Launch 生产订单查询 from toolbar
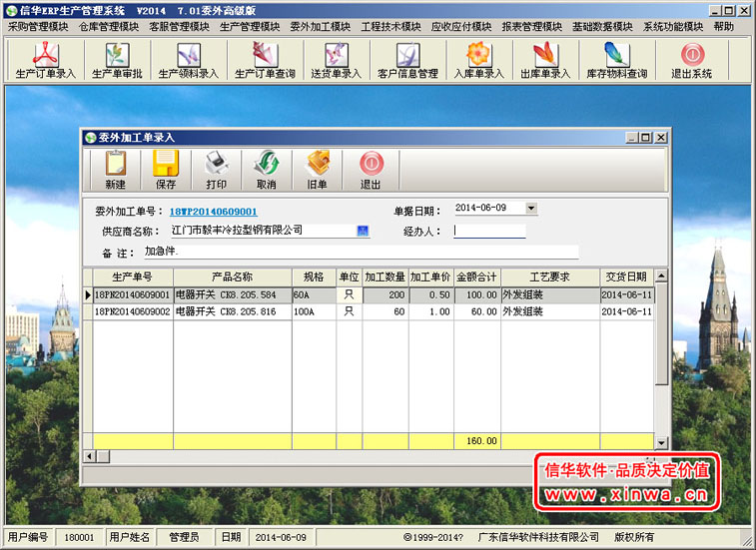756x550 pixels. (x=265, y=61)
